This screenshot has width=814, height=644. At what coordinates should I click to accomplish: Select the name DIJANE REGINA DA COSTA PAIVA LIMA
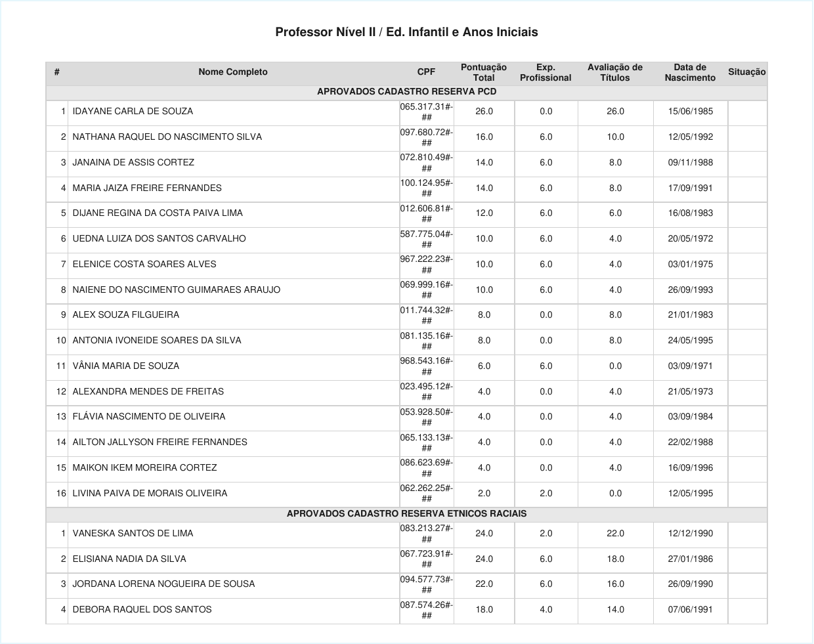pyautogui.click(x=158, y=213)
